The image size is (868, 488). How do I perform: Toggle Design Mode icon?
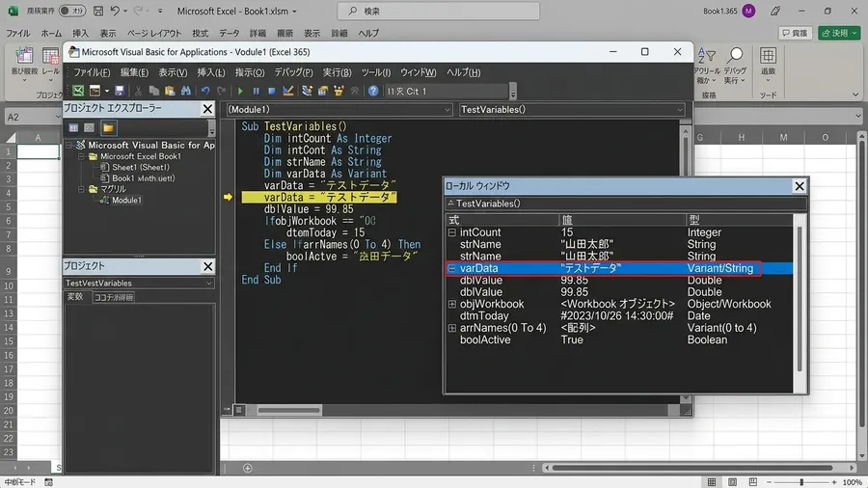pos(287,91)
